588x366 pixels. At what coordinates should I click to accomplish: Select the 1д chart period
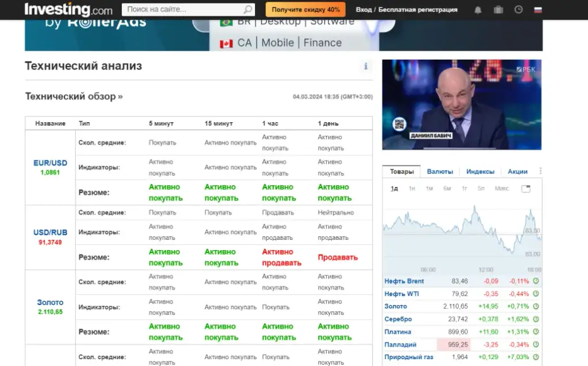394,188
